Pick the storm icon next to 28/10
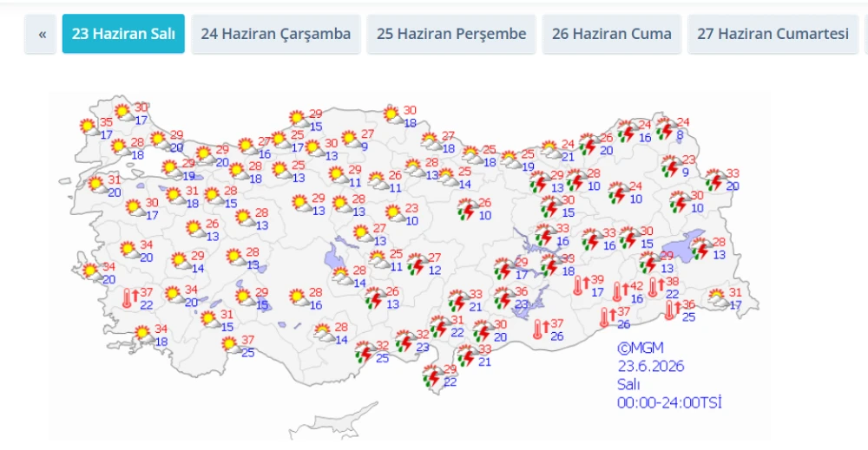Screen dimensions: 868x450 tap(576, 180)
